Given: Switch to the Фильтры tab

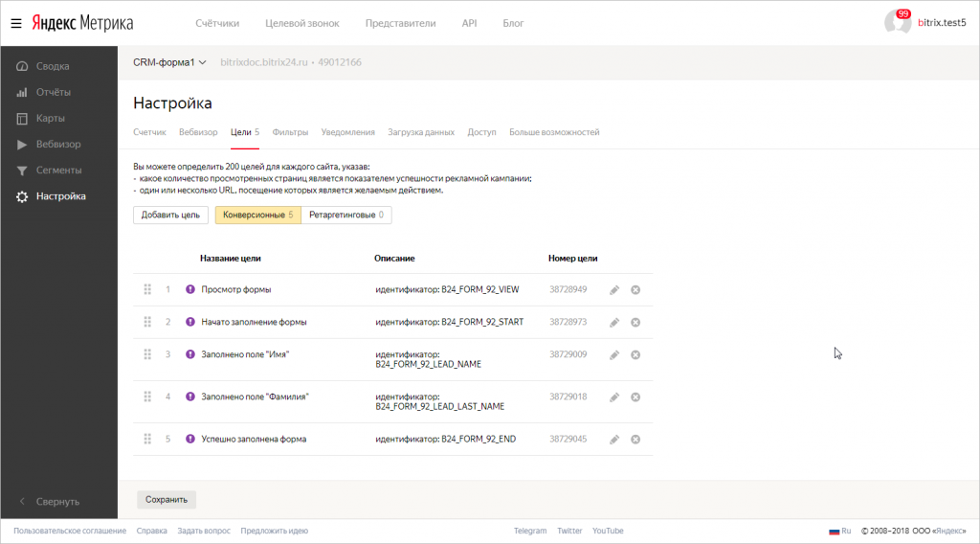Looking at the screenshot, I should (x=290, y=132).
